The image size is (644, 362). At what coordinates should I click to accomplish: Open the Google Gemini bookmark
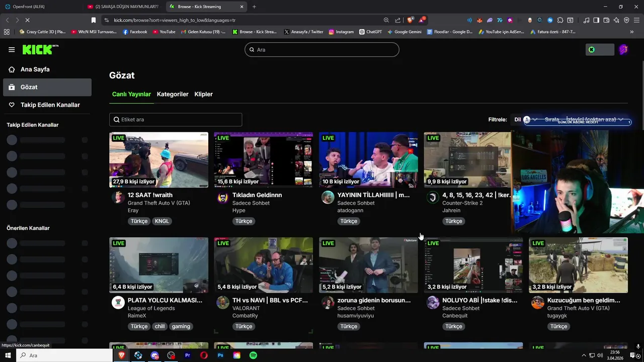405,32
